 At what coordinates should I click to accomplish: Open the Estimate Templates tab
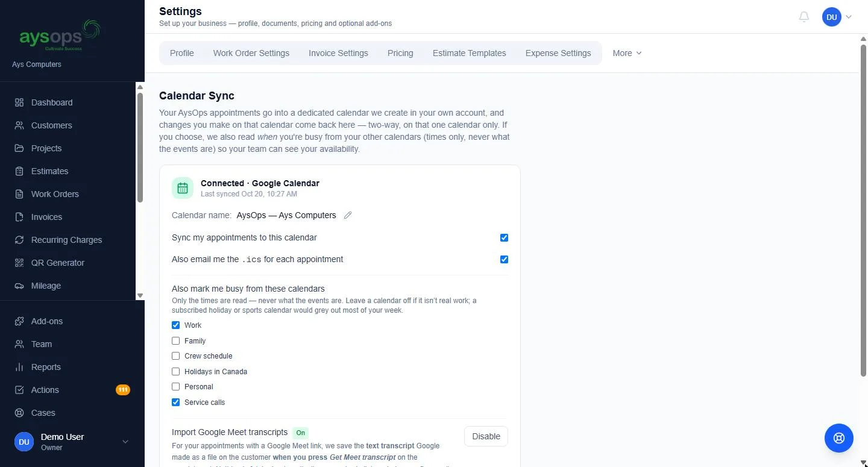click(470, 53)
